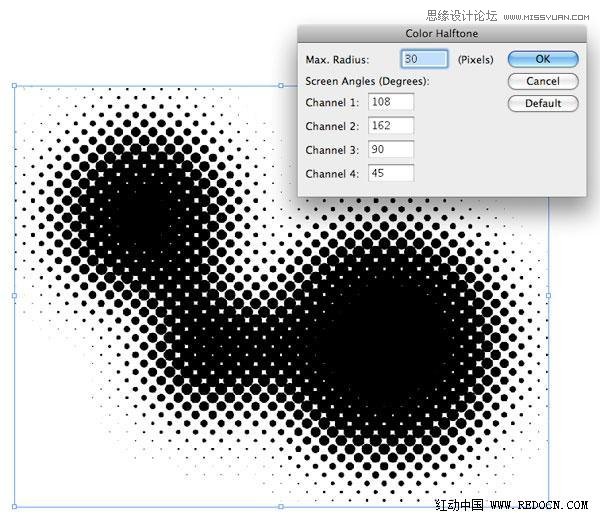The image size is (600, 521).
Task: Focus the Max. Radius input field
Action: click(422, 60)
